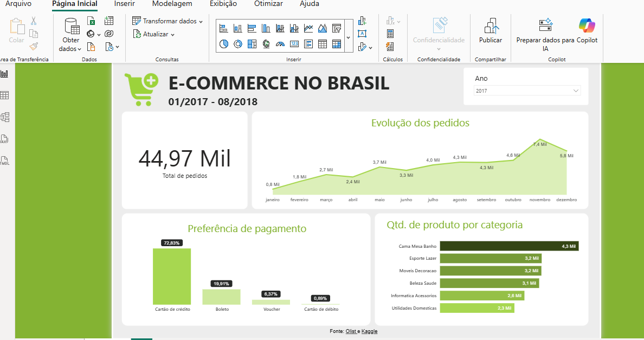Viewport: 644px width, 340px height.
Task: Select the Cartão de crédito payment bar
Action: click(x=172, y=277)
